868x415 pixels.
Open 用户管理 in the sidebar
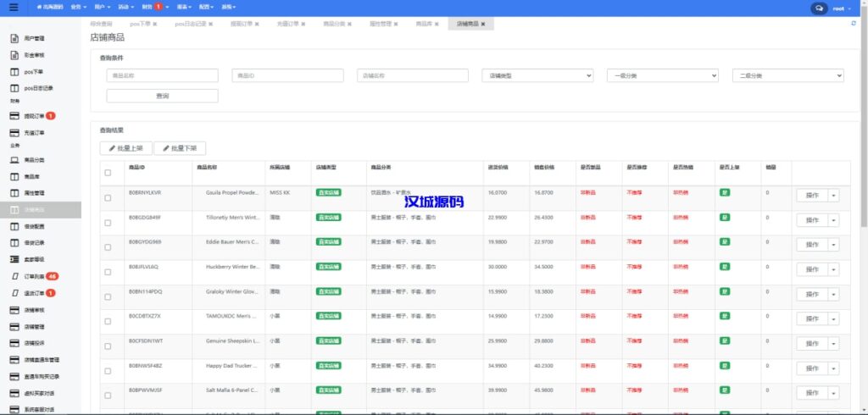(x=34, y=39)
